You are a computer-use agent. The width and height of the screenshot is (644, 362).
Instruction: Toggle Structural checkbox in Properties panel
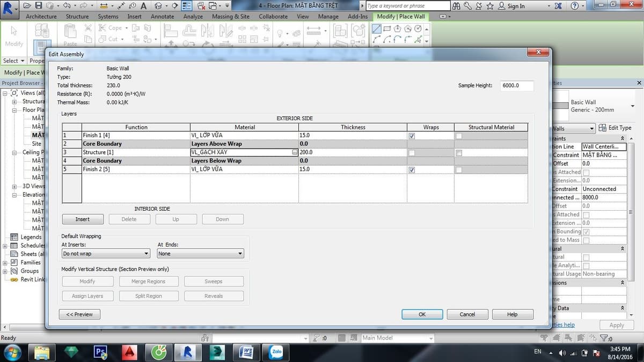tap(586, 257)
